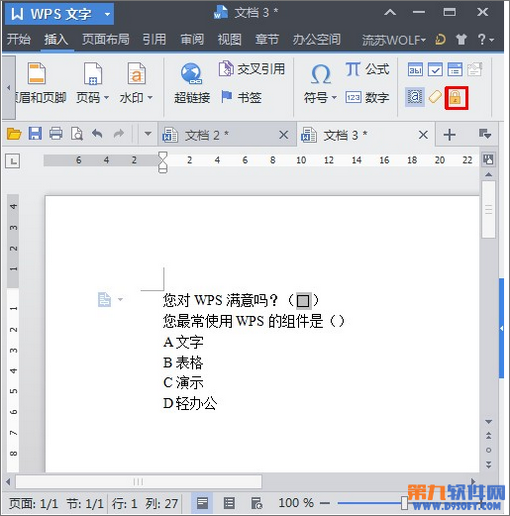Viewport: 510px width, 516px height.
Task: Expand the Watermark (水印) dropdown arrow
Action: pyautogui.click(x=150, y=98)
